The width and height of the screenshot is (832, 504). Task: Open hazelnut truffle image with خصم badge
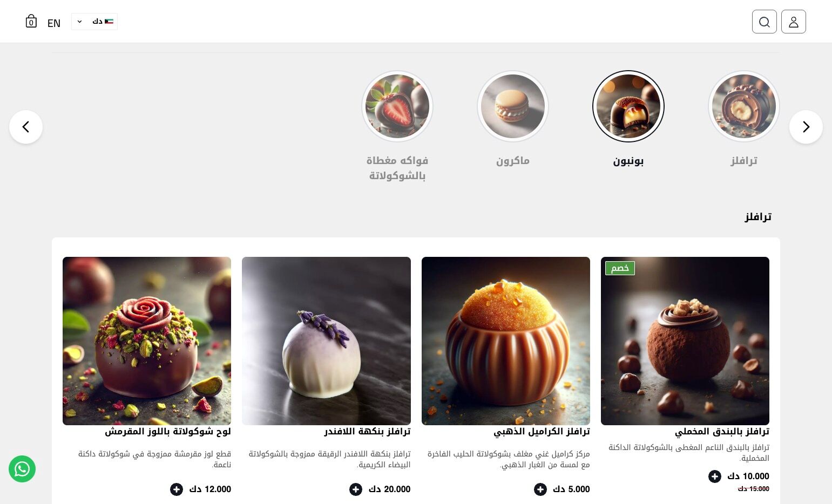685,341
